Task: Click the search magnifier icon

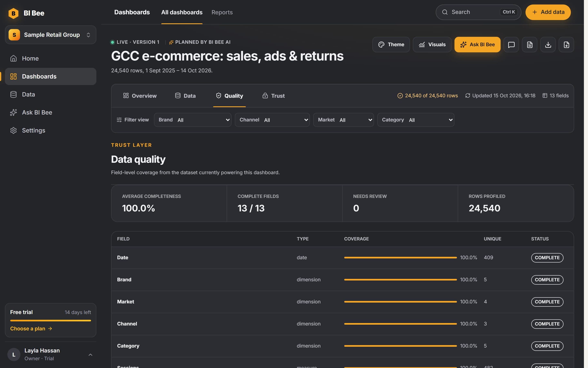Action: (445, 12)
